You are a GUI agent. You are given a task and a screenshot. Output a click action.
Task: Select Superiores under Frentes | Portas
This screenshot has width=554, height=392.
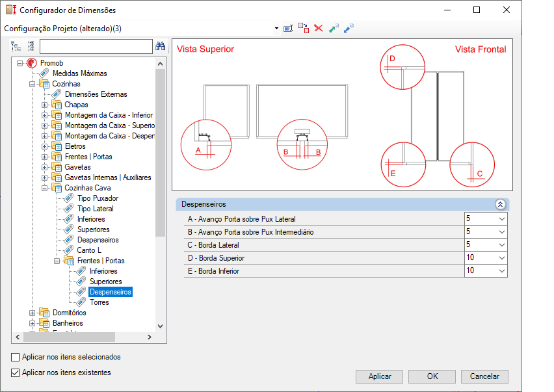click(105, 281)
